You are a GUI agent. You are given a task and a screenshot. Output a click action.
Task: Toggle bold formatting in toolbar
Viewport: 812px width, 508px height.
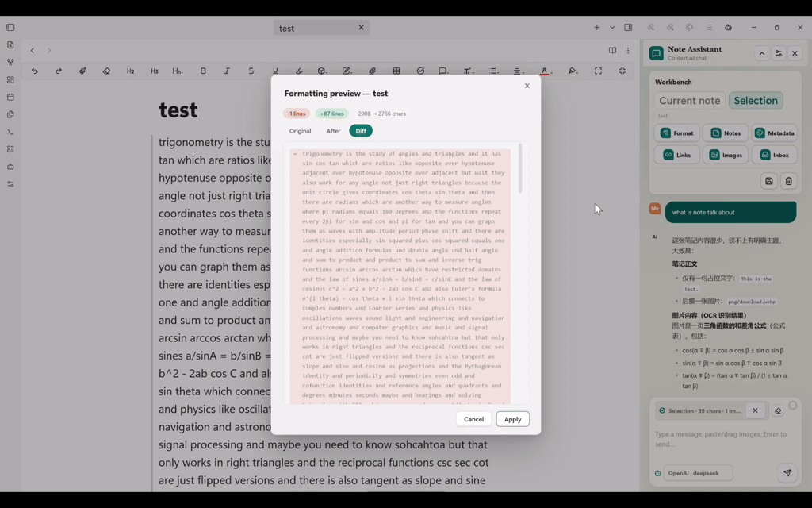(203, 71)
